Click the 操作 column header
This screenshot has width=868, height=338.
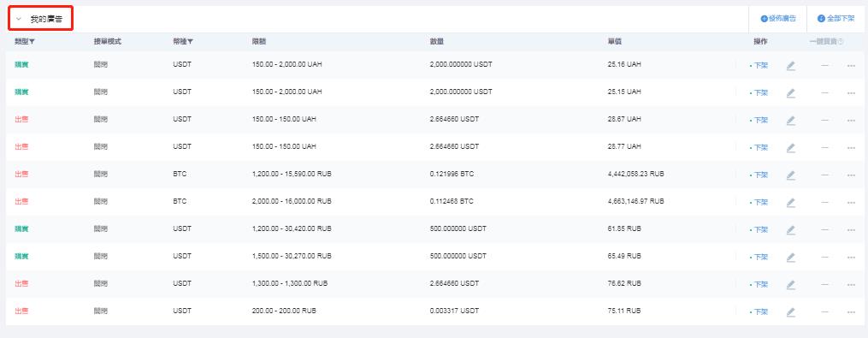click(760, 42)
